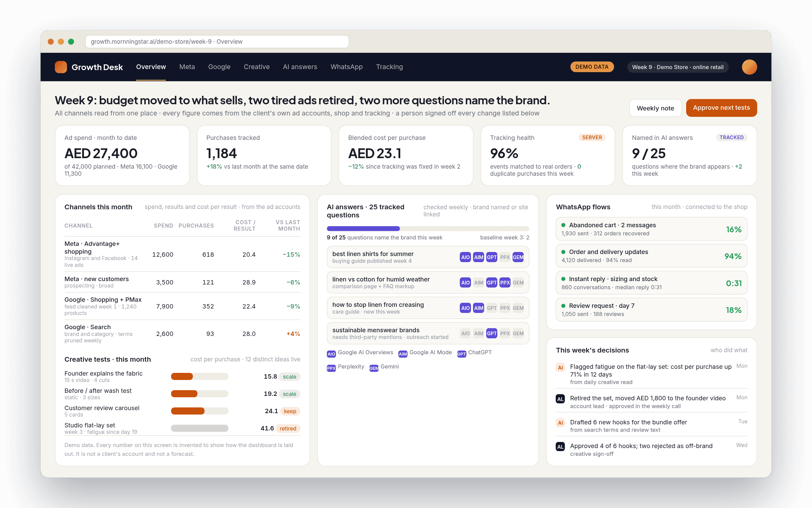
Task: Click the SERVER tag on Tracking health
Action: pos(592,137)
